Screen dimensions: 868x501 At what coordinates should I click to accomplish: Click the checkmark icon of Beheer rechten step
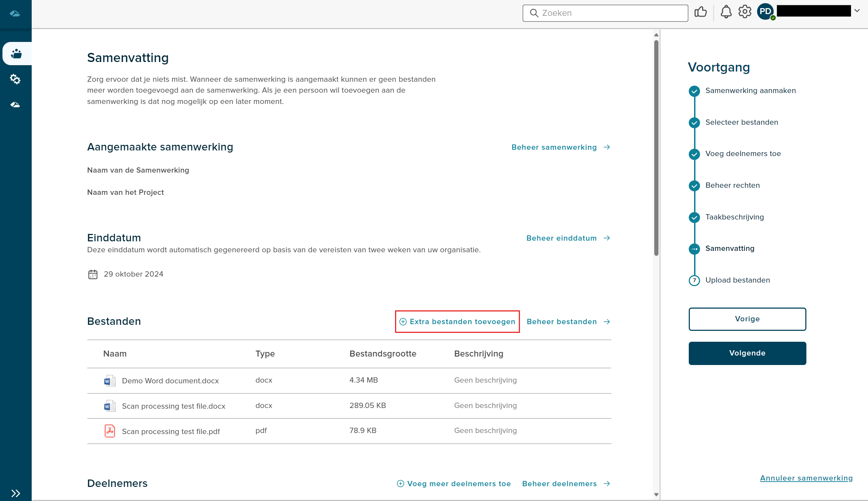coord(694,186)
